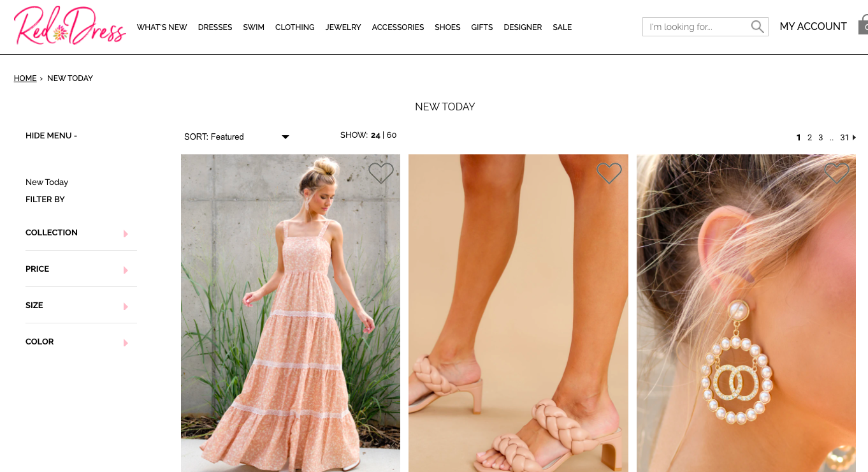Favorite the peach maxi dress with heart
This screenshot has height=472, width=868.
(x=381, y=173)
